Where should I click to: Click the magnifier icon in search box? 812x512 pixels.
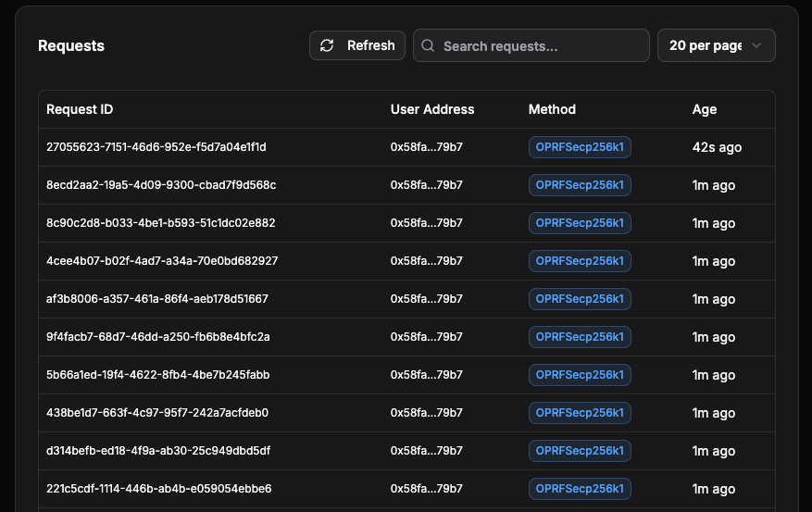click(x=428, y=45)
